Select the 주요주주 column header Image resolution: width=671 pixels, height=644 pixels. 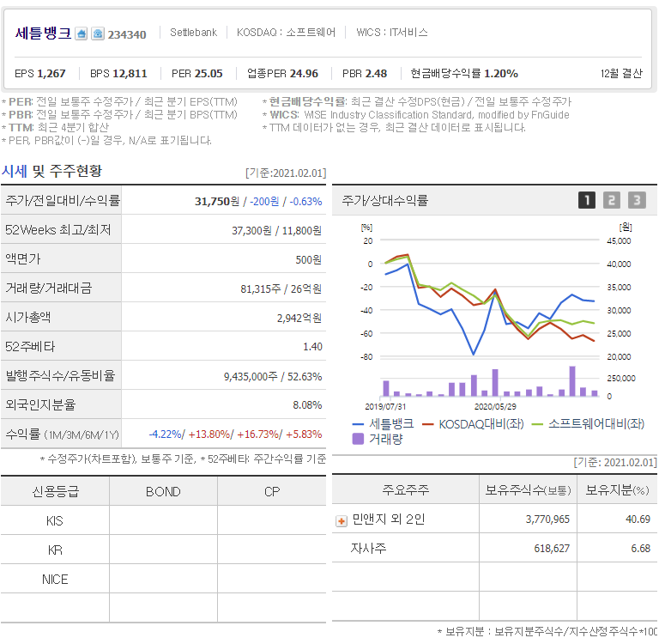pos(406,489)
